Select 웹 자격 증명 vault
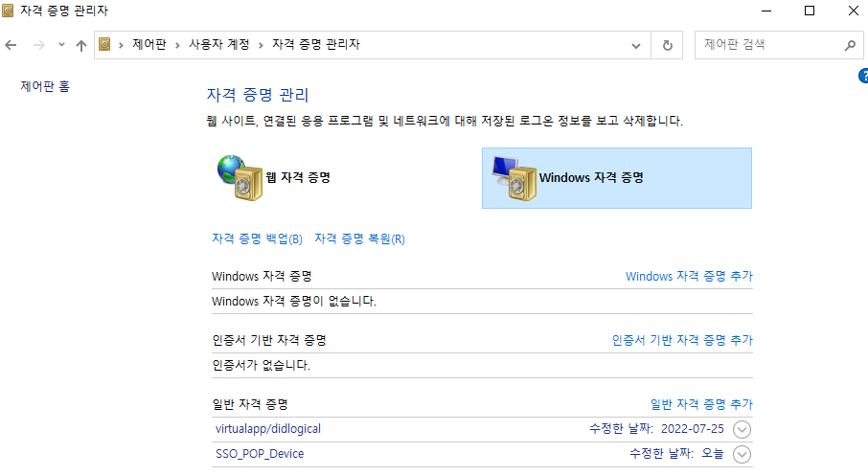Viewport: 868px width, 476px height. pos(274,178)
